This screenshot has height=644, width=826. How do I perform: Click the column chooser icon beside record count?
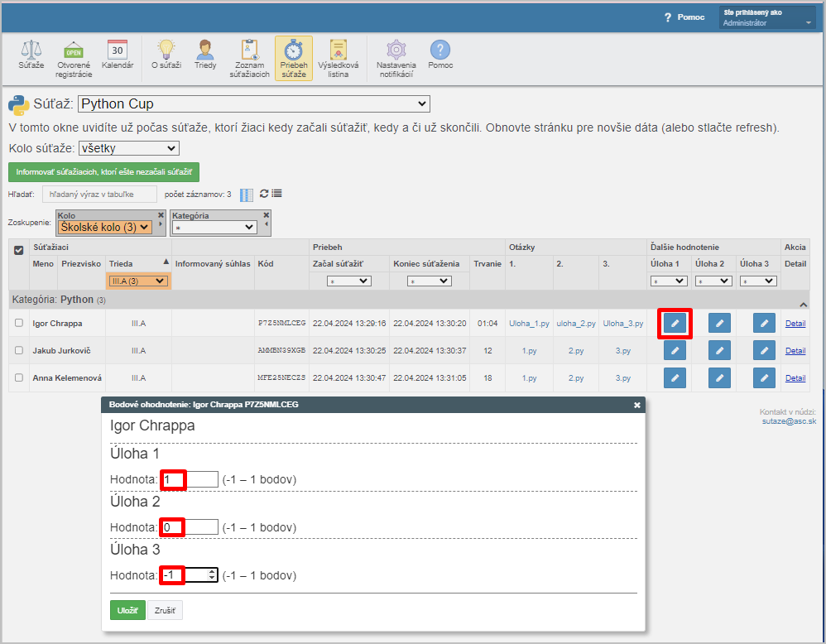(x=247, y=195)
